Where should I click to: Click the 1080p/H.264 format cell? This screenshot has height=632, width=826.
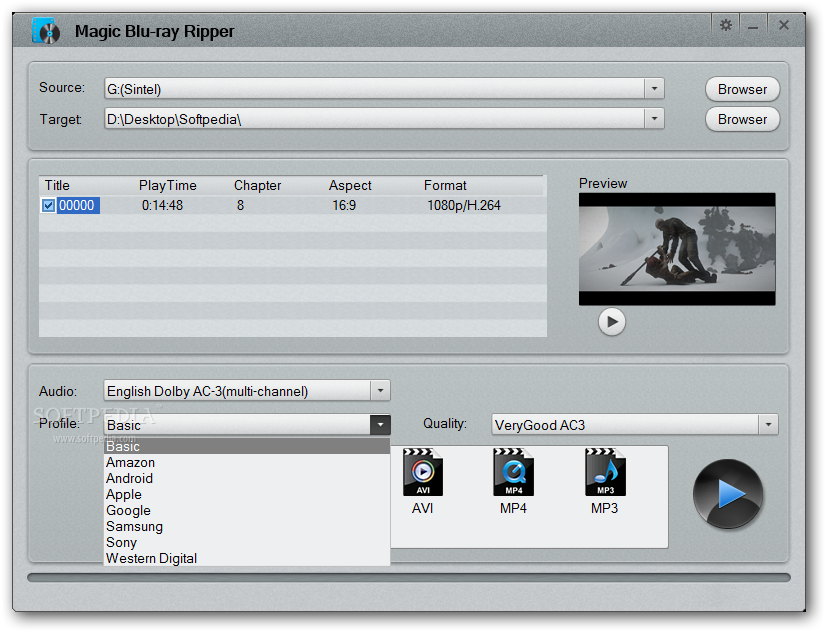point(464,205)
